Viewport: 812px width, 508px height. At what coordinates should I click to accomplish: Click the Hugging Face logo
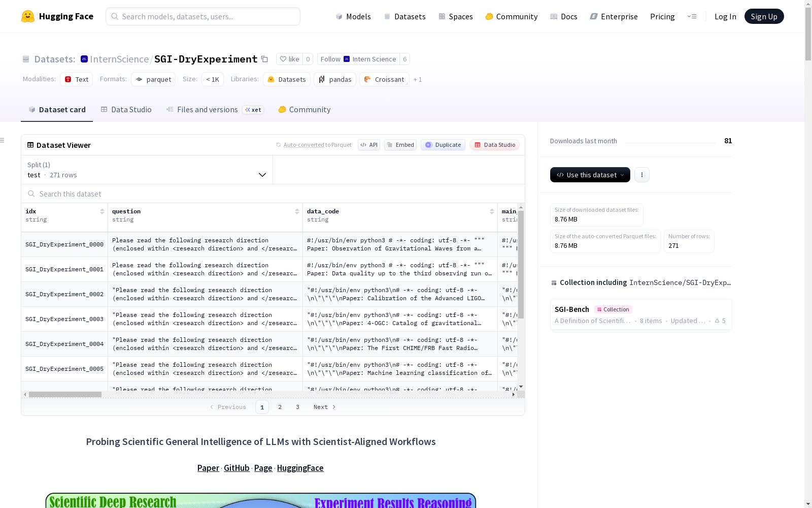[57, 16]
